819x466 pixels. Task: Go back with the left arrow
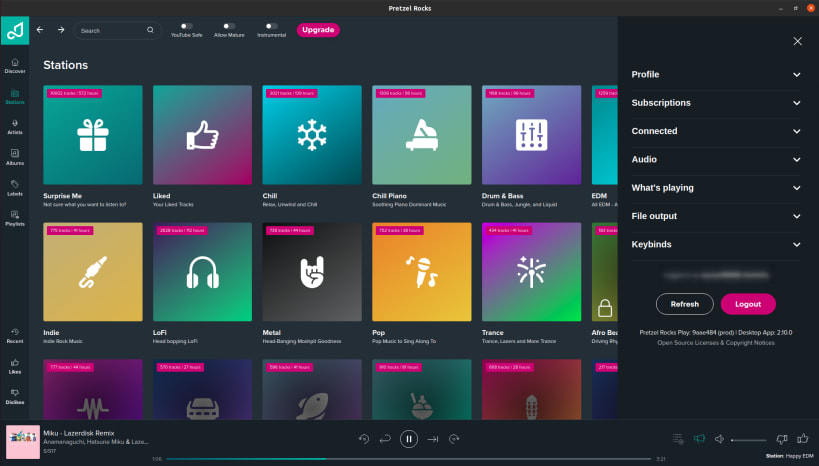pyautogui.click(x=40, y=30)
